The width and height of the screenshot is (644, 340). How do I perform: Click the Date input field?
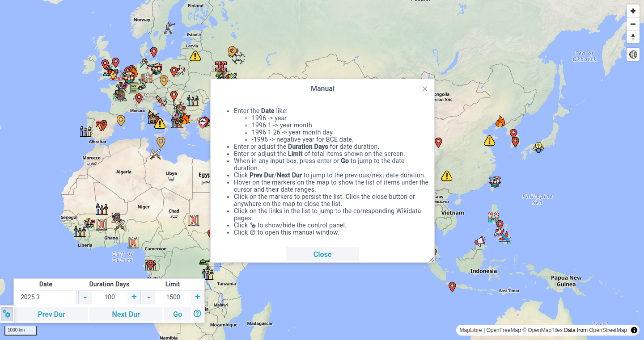(x=46, y=297)
